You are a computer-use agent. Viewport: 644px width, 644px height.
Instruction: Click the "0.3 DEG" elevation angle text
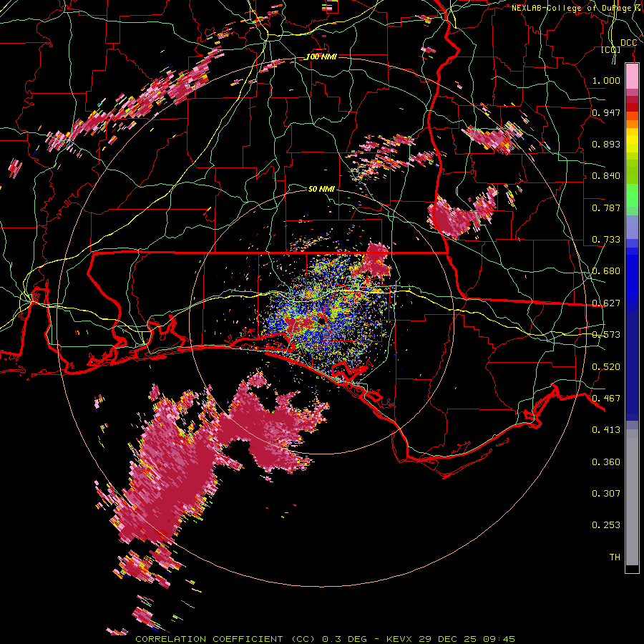tap(344, 639)
